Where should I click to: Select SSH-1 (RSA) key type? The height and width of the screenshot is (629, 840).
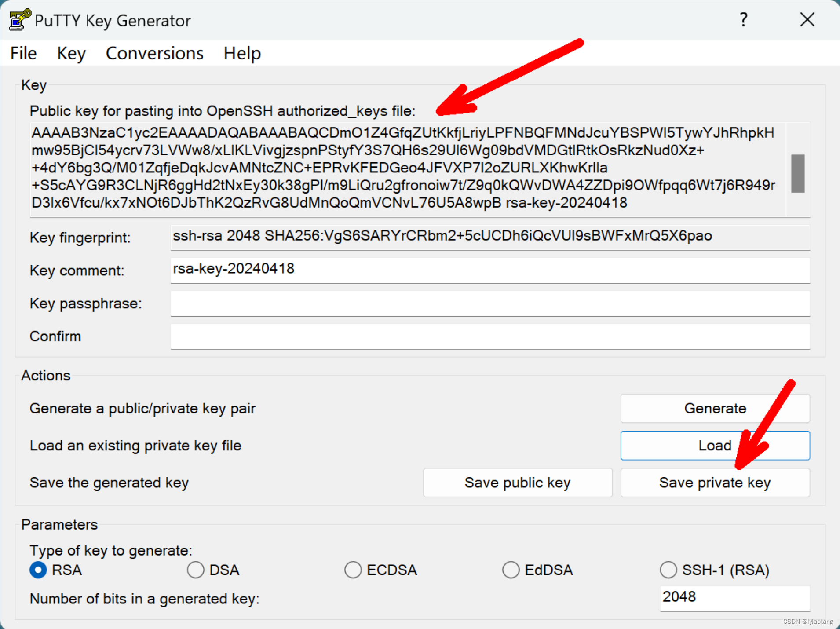pyautogui.click(x=668, y=570)
